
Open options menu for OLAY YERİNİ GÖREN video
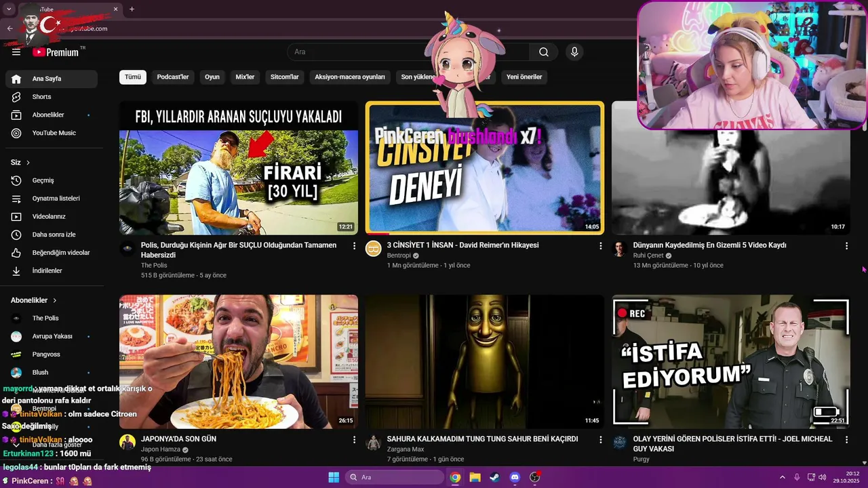[x=846, y=440]
